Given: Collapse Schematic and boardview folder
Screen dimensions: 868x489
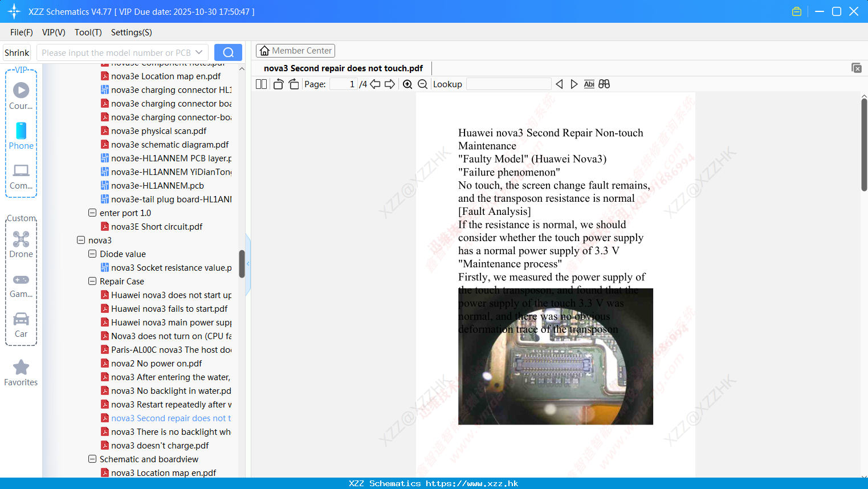Looking at the screenshot, I should [x=92, y=459].
